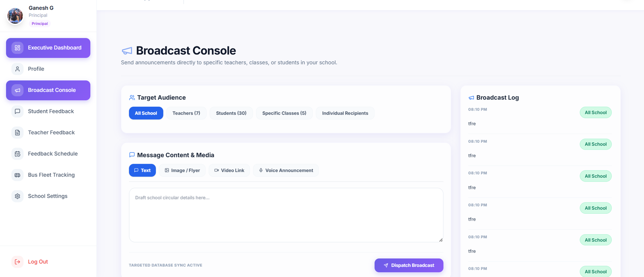This screenshot has width=644, height=277.
Task: Choose Students (30) audience option
Action: [231, 113]
